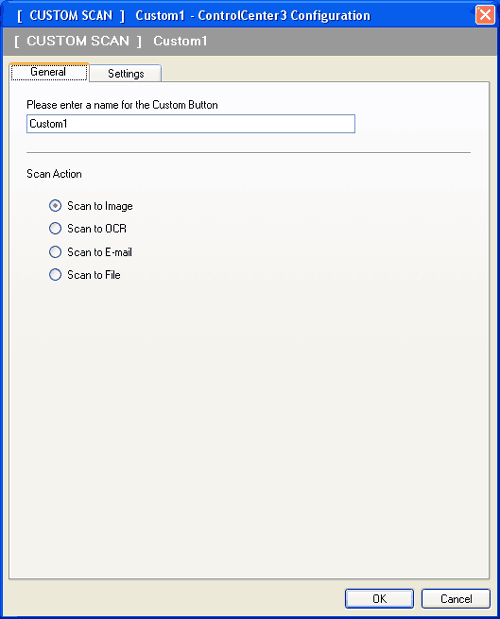Select the Scan to Image radio button
The width and height of the screenshot is (500, 619).
click(x=55, y=206)
